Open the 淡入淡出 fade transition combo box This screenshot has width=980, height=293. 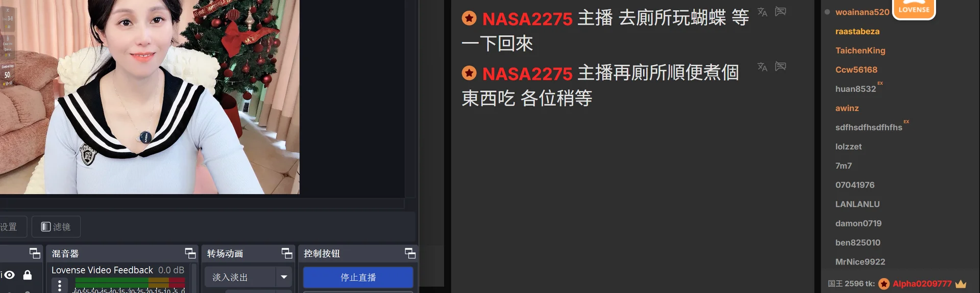tap(248, 277)
